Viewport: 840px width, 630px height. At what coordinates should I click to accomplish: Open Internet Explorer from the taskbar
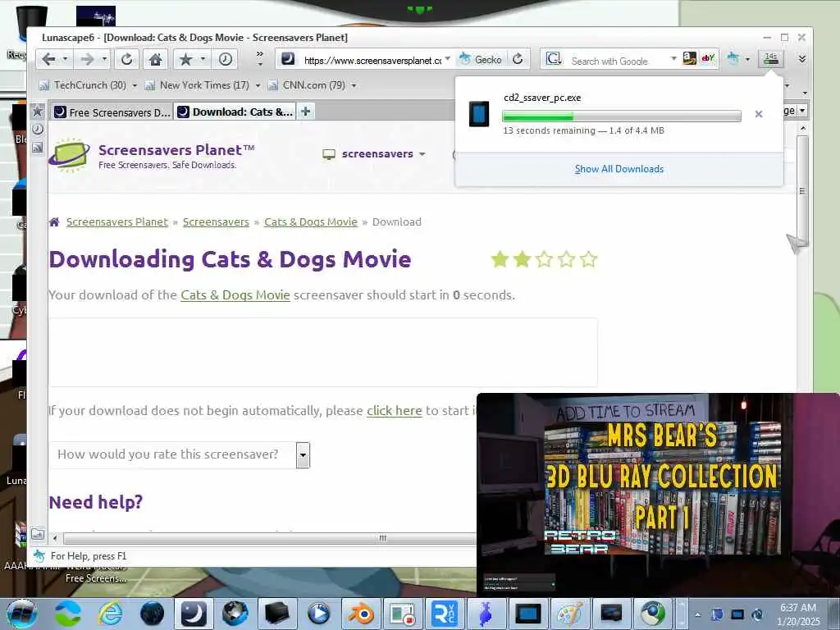click(x=110, y=614)
